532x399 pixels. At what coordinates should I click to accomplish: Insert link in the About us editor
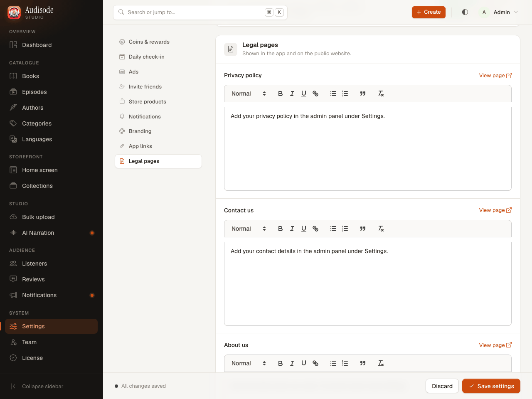(315, 363)
